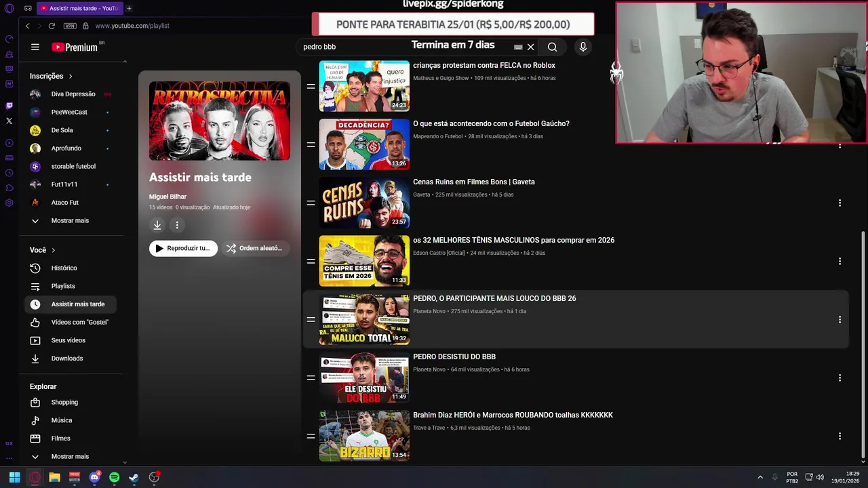This screenshot has height=488, width=868.
Task: Open the FELCA Roblox video thumbnail
Action: [364, 86]
